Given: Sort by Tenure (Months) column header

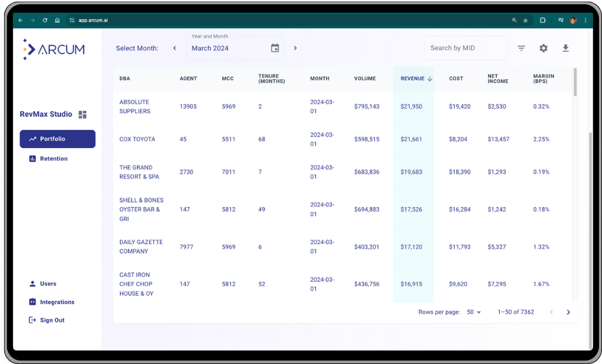Looking at the screenshot, I should pyautogui.click(x=272, y=79).
